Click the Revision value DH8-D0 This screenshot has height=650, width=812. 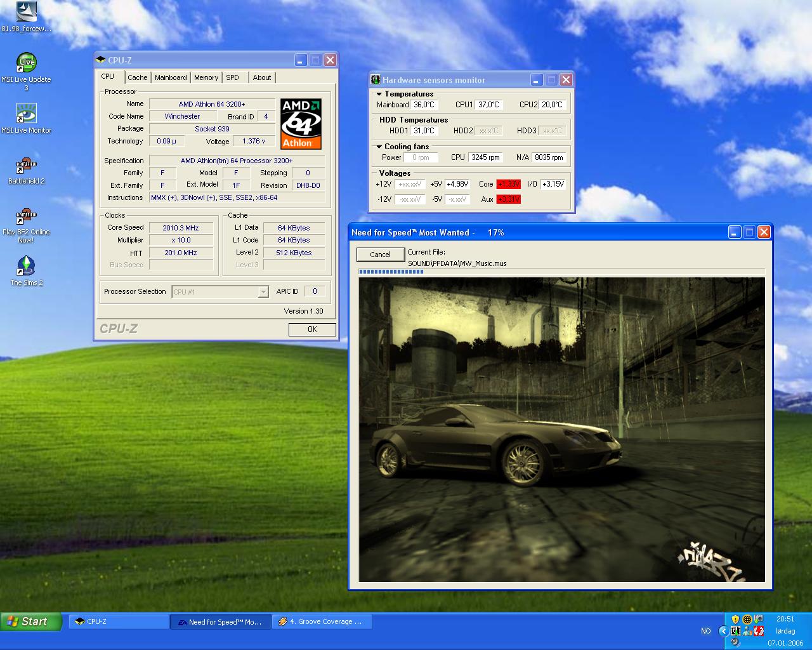(x=308, y=185)
